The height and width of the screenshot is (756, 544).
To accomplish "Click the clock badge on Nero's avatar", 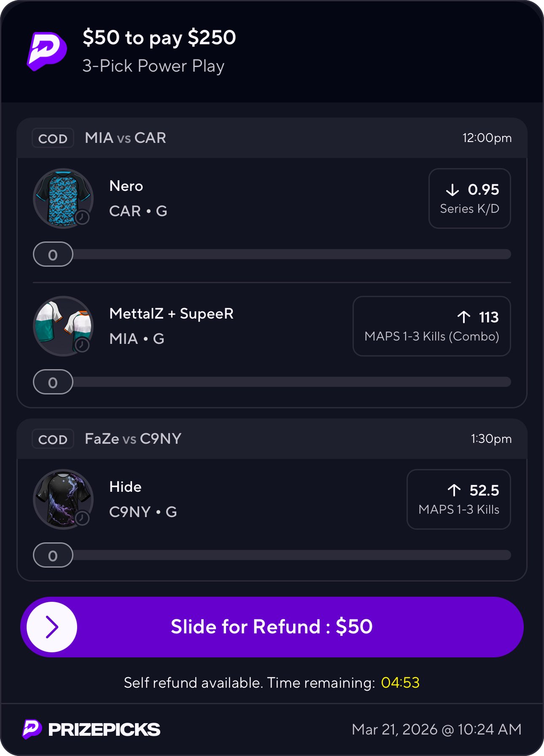I will coord(82,217).
